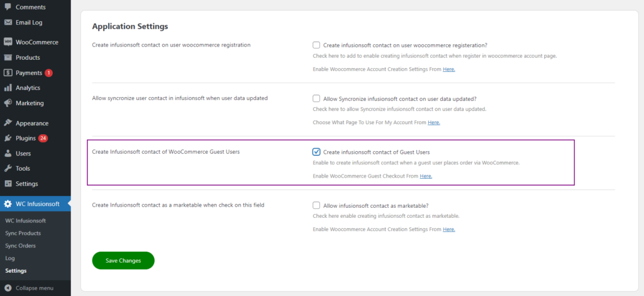This screenshot has width=644, height=296.
Task: Go to Sync Orders submenu
Action: [21, 246]
